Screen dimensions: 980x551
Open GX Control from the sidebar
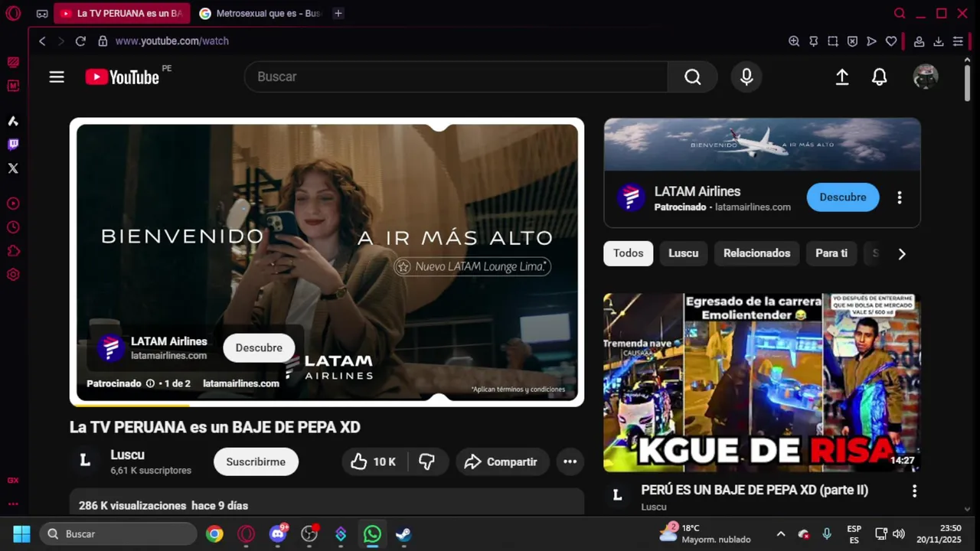tap(13, 63)
